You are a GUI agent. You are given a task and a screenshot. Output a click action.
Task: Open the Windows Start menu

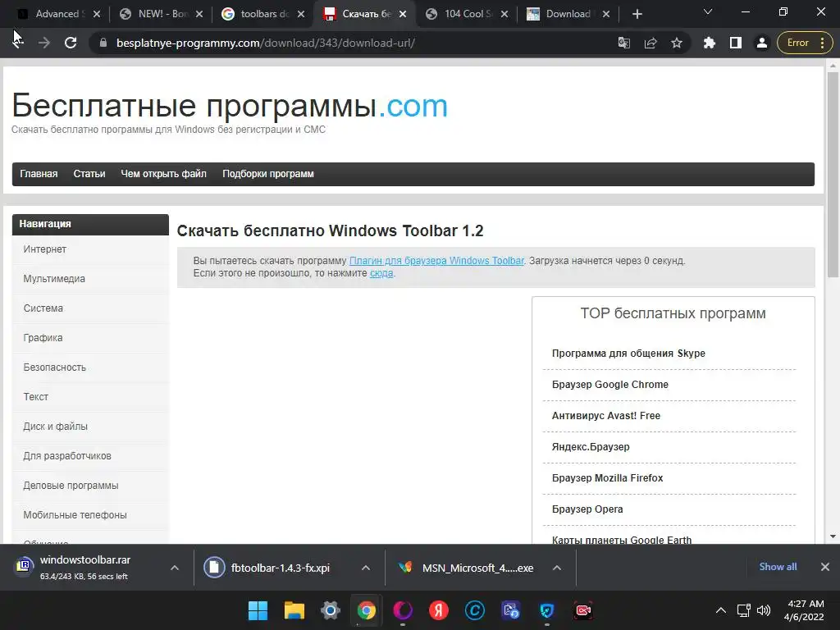258,610
